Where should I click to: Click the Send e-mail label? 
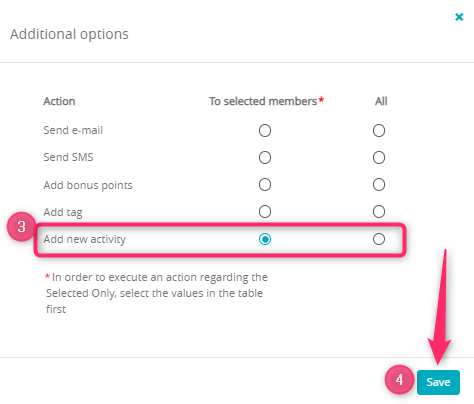pos(73,130)
